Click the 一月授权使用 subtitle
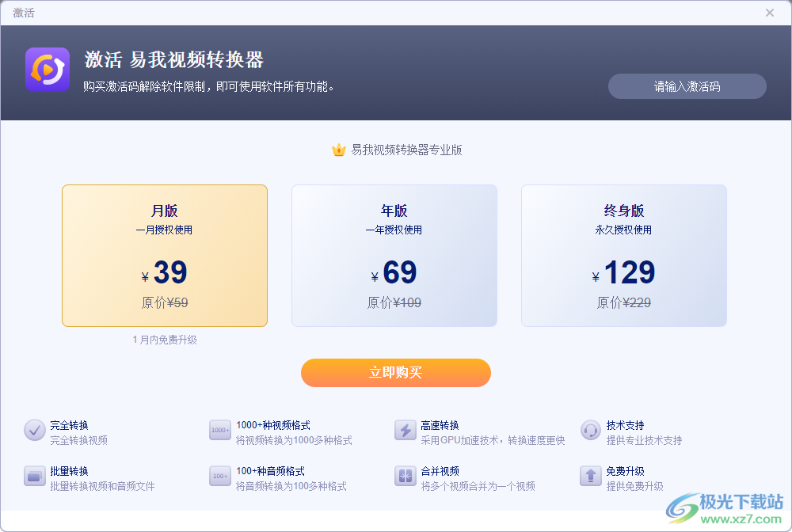The width and height of the screenshot is (792, 532). coord(164,230)
